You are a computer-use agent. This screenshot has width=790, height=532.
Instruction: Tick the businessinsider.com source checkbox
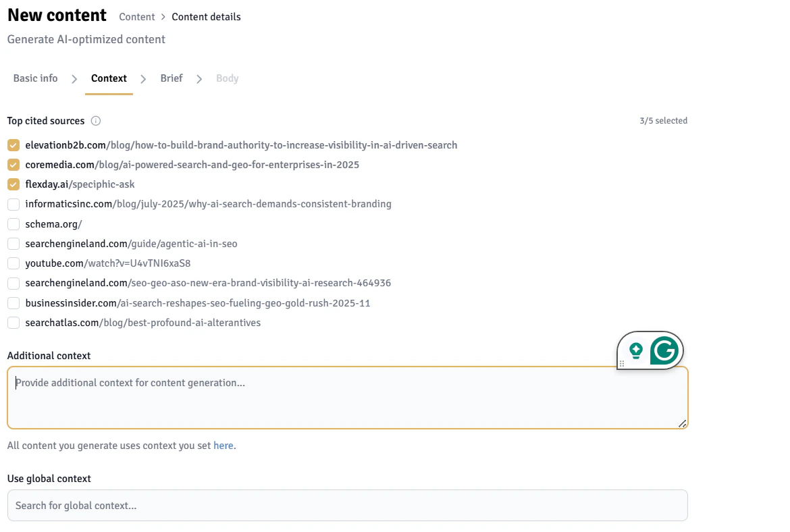coord(14,303)
